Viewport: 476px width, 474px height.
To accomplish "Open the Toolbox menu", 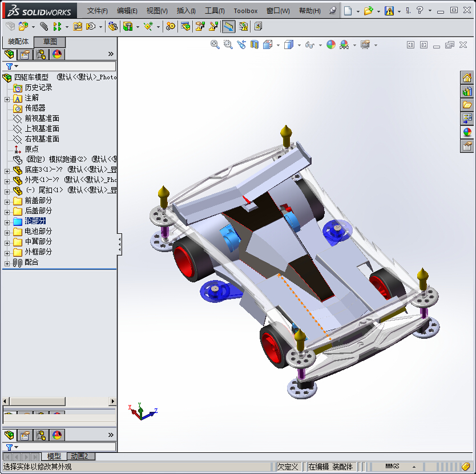I will pos(245,11).
